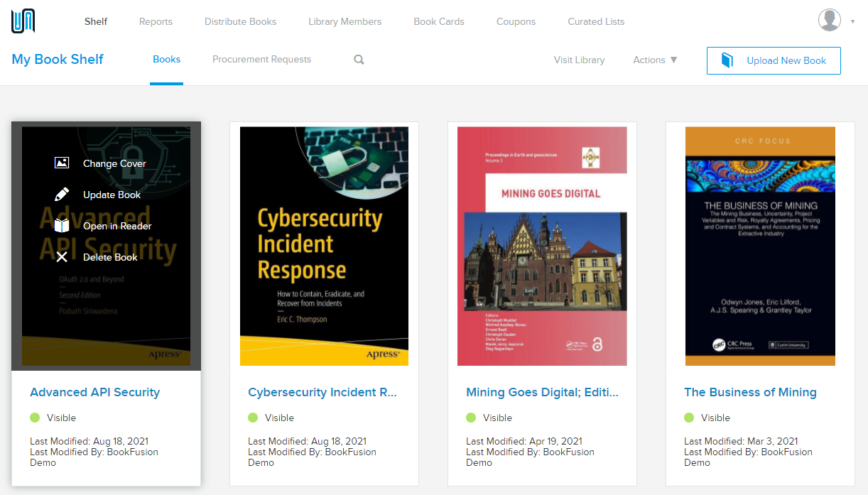The width and height of the screenshot is (868, 495).
Task: Click 'Last Modified: Mar 3, 2021' text
Action: tap(741, 441)
